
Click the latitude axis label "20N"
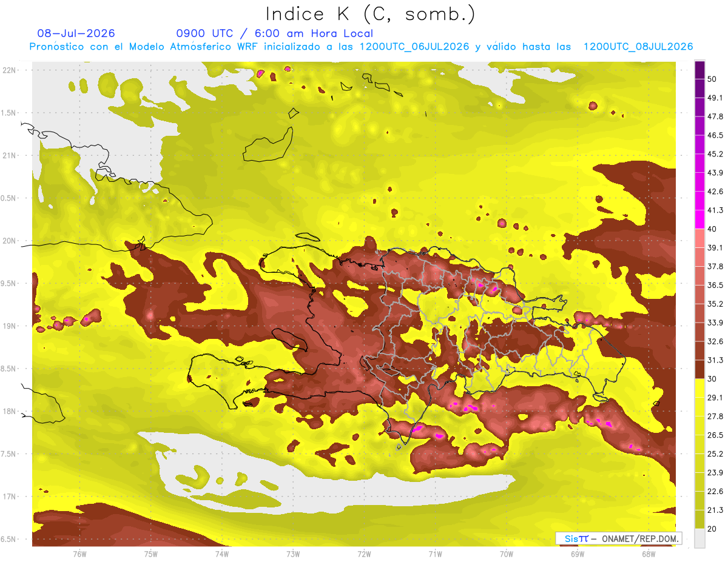[x=10, y=241]
